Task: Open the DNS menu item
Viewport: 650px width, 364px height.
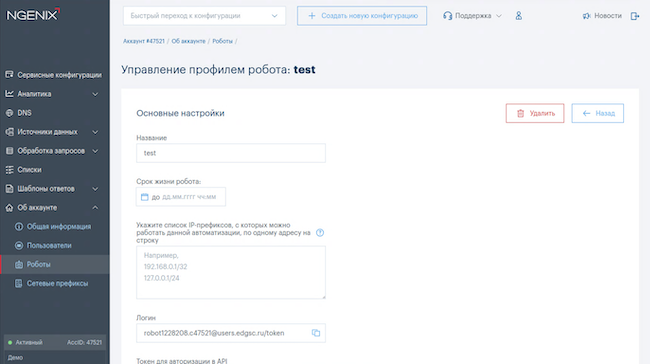Action: (x=55, y=113)
